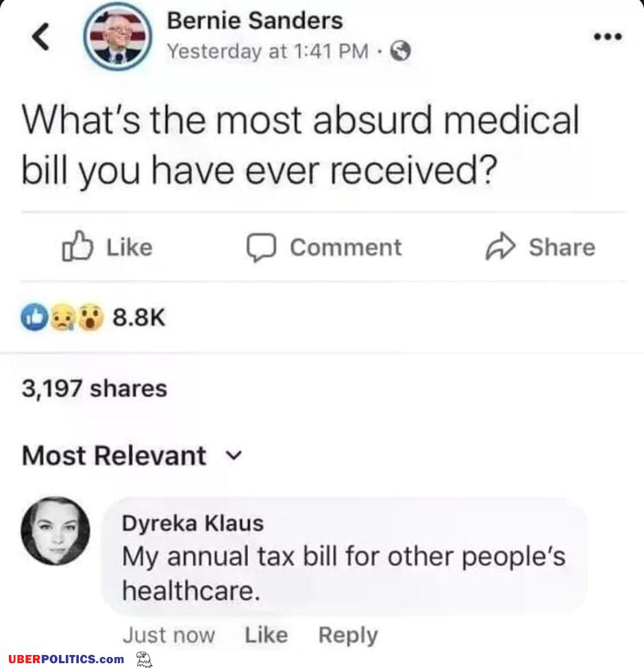View the 8.8K reactions count
The height and width of the screenshot is (668, 644).
pos(139,317)
